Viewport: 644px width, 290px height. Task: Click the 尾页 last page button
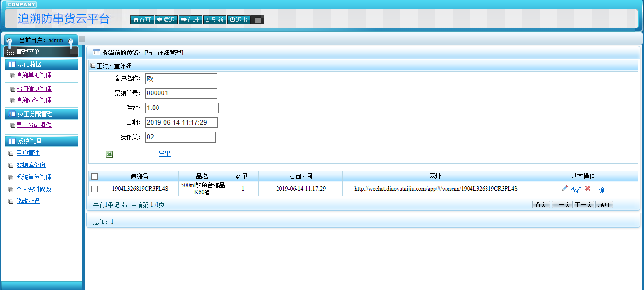[604, 205]
